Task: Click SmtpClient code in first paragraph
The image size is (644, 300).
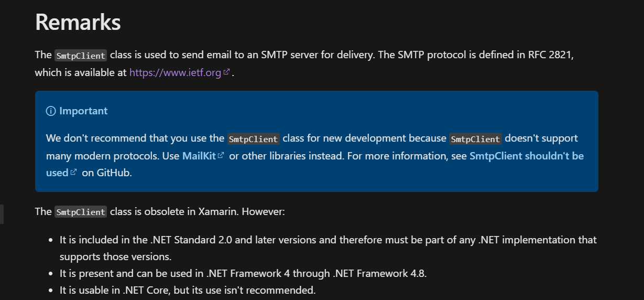Action: (81, 56)
